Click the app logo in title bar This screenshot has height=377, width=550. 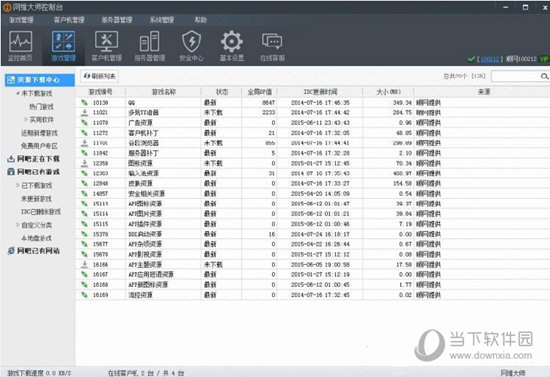[7, 7]
